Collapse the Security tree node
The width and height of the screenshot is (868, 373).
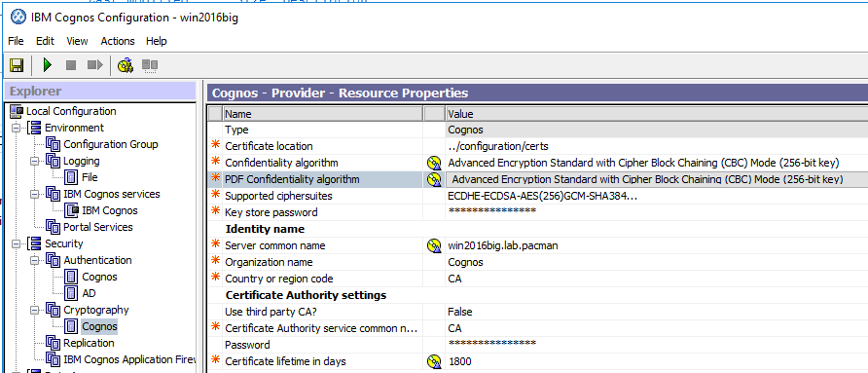tap(16, 243)
